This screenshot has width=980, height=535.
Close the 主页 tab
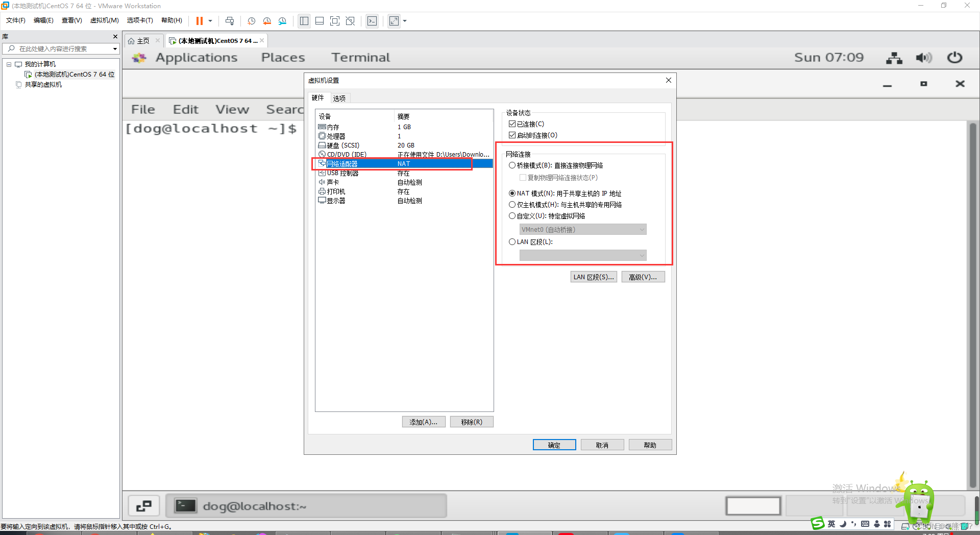pos(158,41)
